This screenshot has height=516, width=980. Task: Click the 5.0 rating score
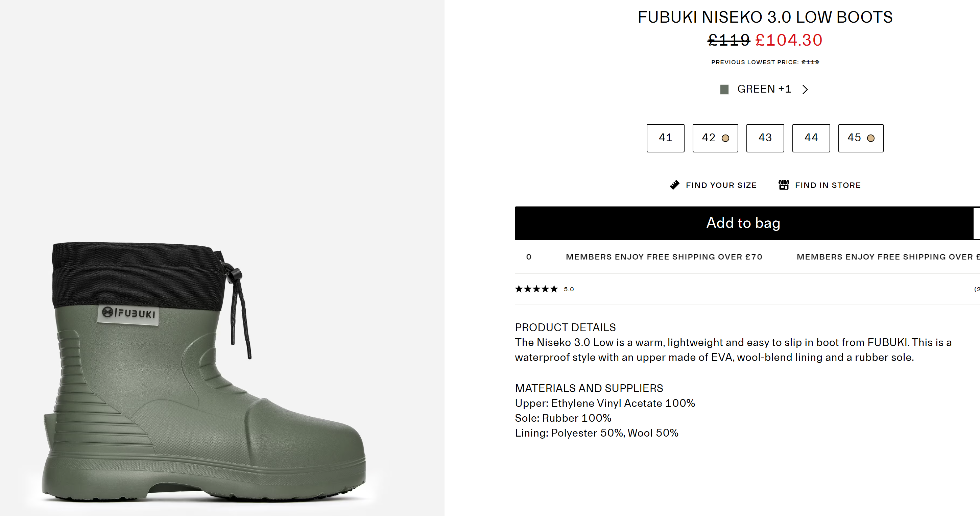[569, 289]
